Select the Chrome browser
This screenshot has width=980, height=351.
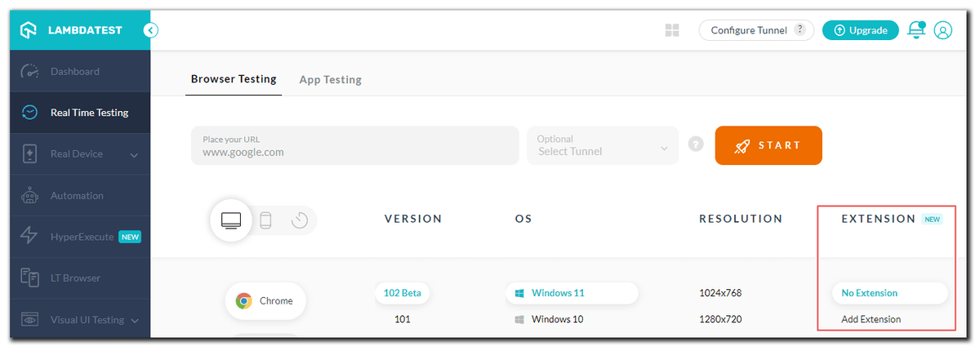tap(265, 301)
